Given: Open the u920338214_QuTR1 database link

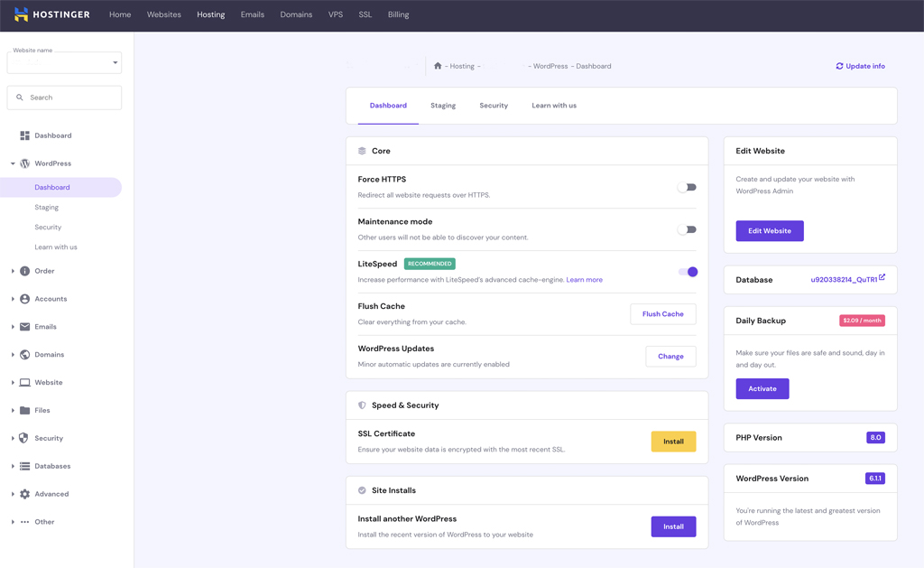Looking at the screenshot, I should [x=844, y=280].
